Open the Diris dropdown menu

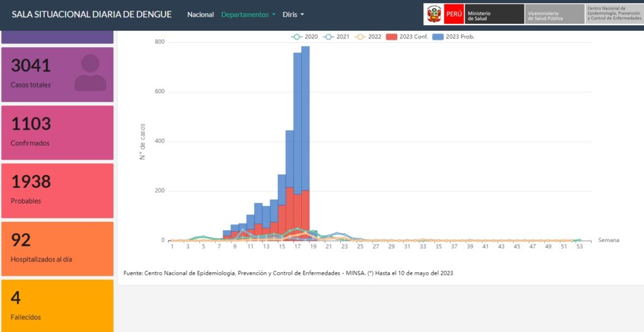click(x=293, y=14)
